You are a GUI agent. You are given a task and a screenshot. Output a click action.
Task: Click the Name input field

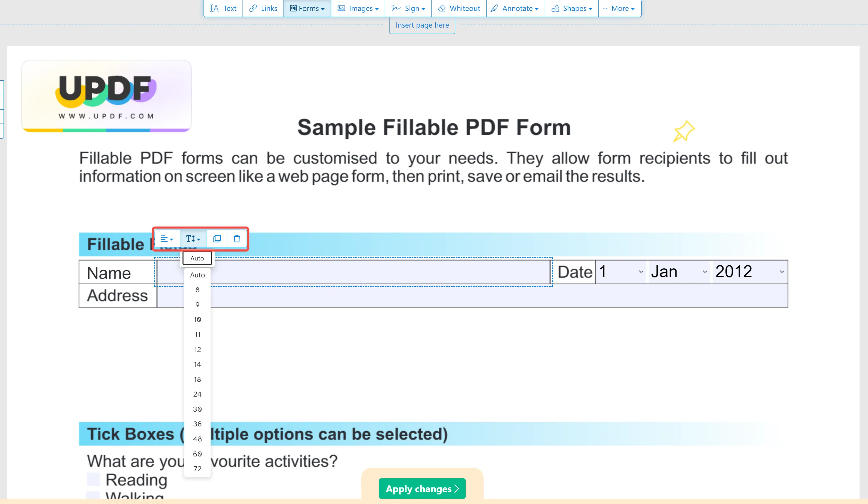tap(353, 272)
